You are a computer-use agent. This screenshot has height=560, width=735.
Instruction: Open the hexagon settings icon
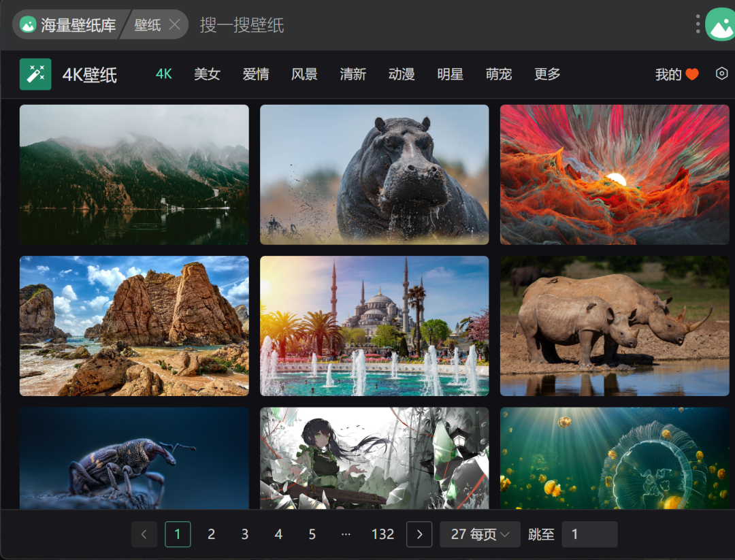[722, 73]
